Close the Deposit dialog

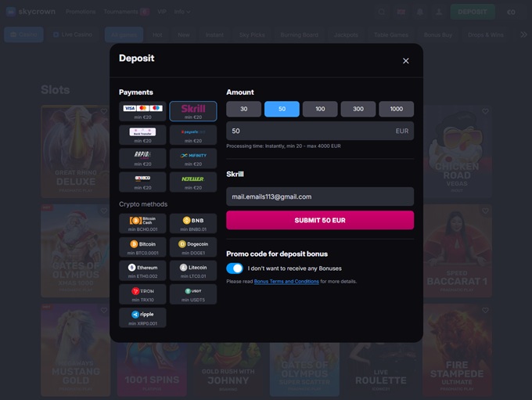[405, 61]
